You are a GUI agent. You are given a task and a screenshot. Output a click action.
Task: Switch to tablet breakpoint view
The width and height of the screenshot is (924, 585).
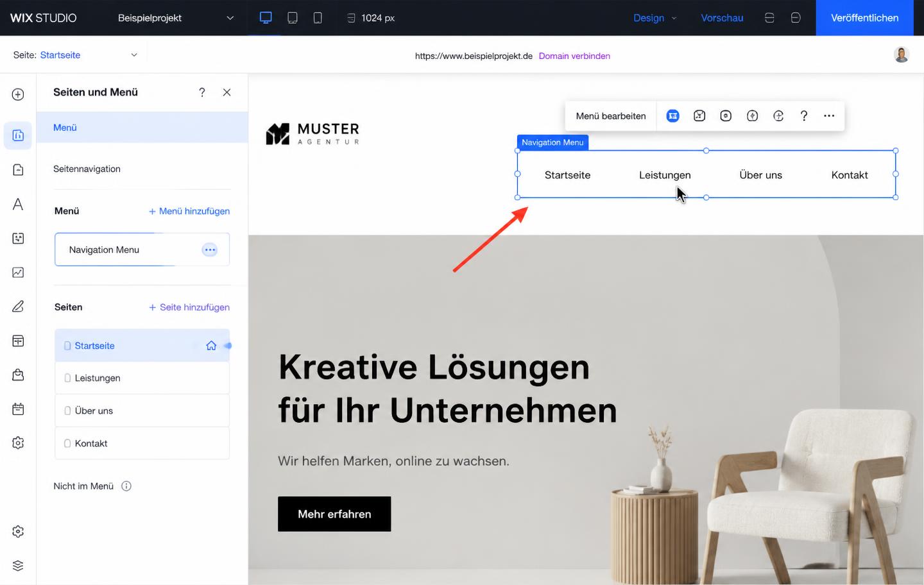[x=293, y=18]
